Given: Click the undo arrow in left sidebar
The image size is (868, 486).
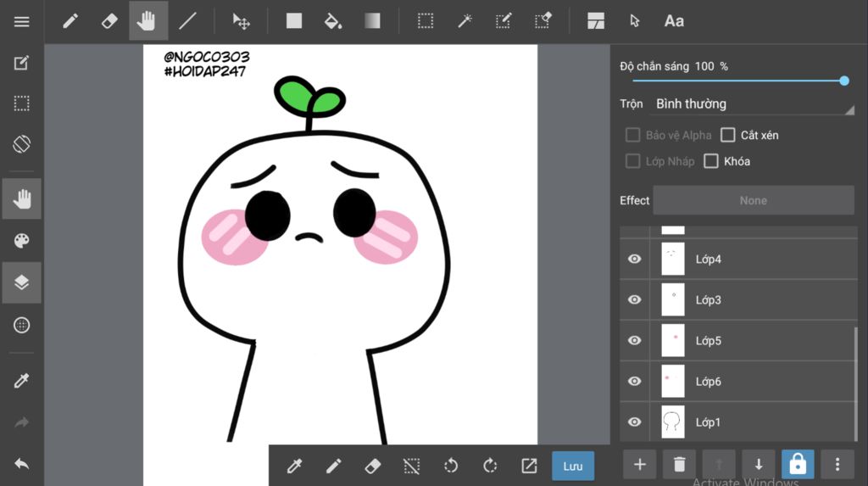Looking at the screenshot, I should [21, 463].
